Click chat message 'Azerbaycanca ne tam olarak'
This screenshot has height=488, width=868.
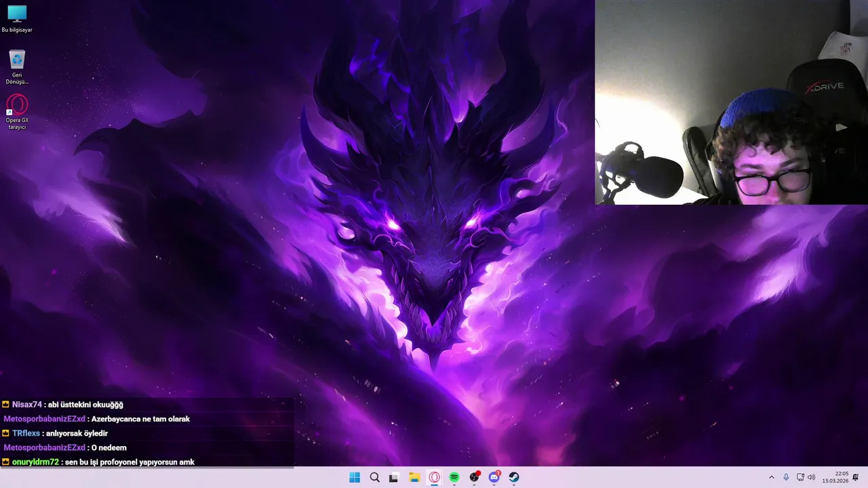click(140, 419)
